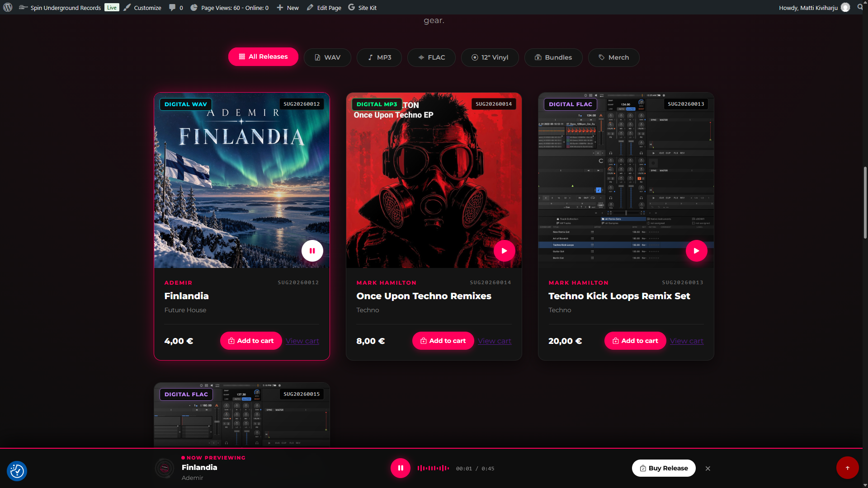Filter releases by Bundles
The image size is (868, 488).
coord(553,57)
